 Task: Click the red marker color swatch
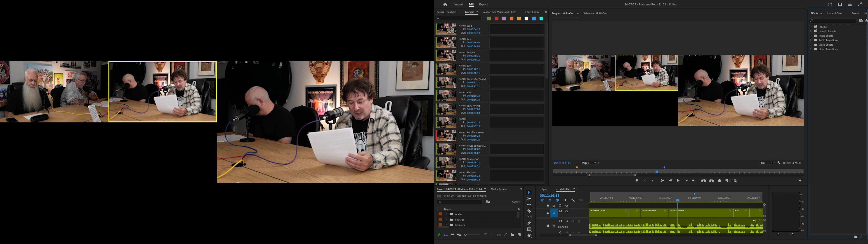click(x=496, y=19)
